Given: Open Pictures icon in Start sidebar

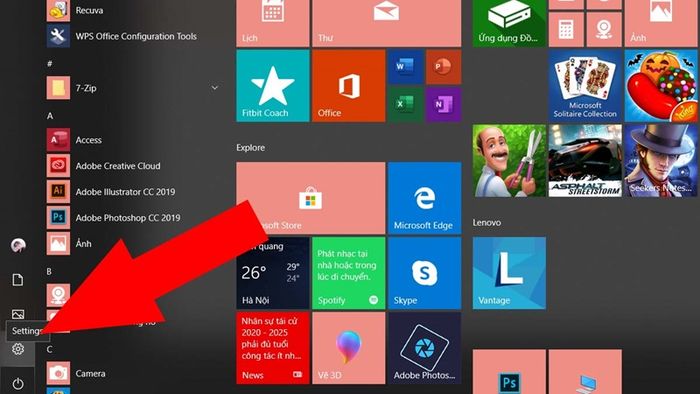Looking at the screenshot, I should [18, 314].
